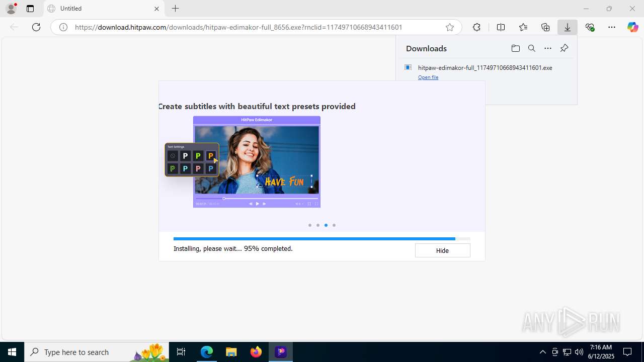Select the downloaded hitpaw-edimakor-full exe entry
This screenshot has width=644, height=362.
(485, 67)
